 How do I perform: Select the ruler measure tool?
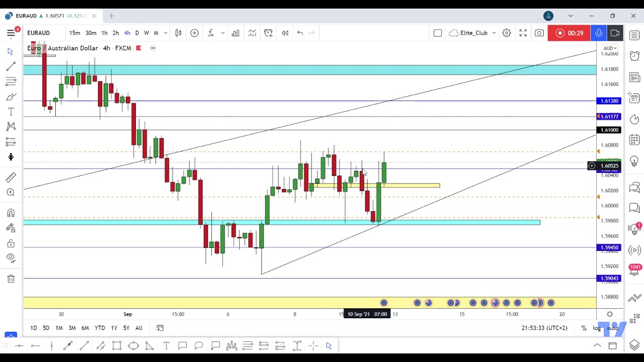(x=11, y=177)
